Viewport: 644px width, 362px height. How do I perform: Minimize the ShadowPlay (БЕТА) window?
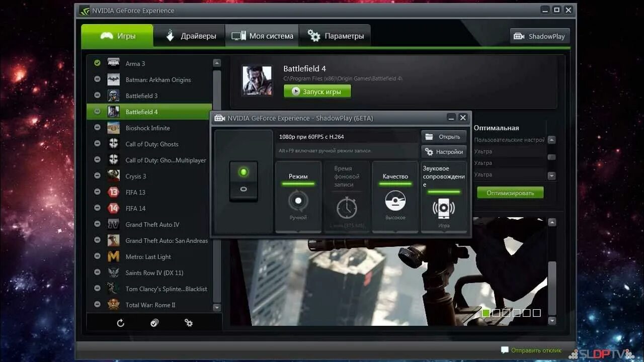pyautogui.click(x=451, y=118)
